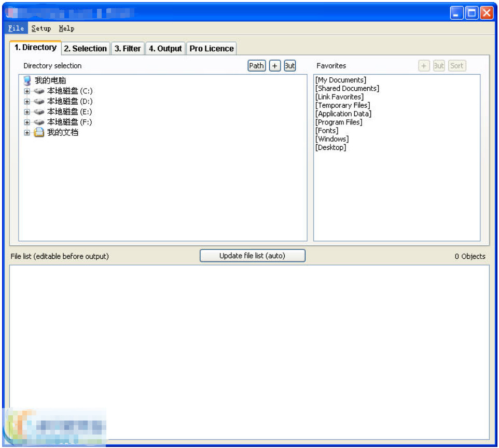Maximize the application window
The image size is (499, 448).
472,13
